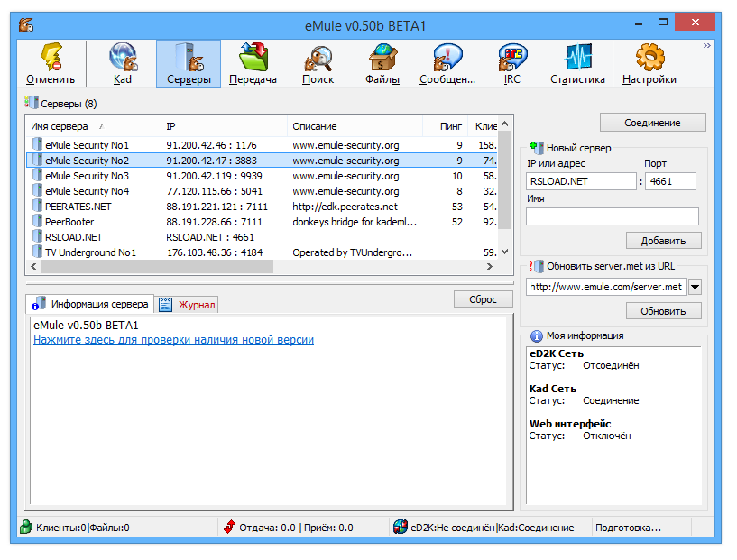The image size is (737, 560).
Task: Click the Добавить add server button
Action: [664, 241]
